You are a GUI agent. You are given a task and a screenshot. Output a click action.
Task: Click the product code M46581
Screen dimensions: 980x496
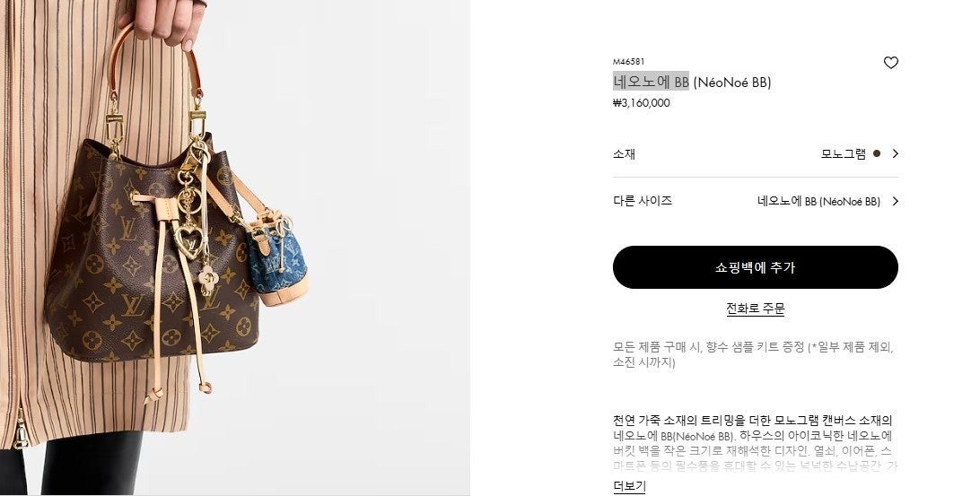click(628, 61)
